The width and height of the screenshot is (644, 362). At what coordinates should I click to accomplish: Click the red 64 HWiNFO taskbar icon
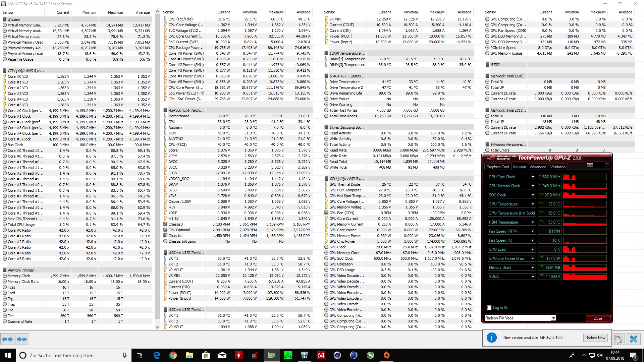pos(321,355)
